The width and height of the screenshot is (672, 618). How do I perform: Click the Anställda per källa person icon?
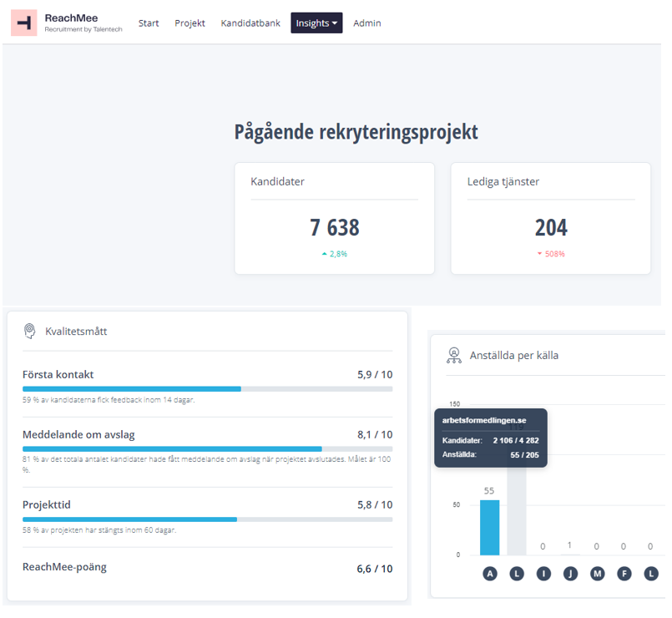pyautogui.click(x=454, y=356)
